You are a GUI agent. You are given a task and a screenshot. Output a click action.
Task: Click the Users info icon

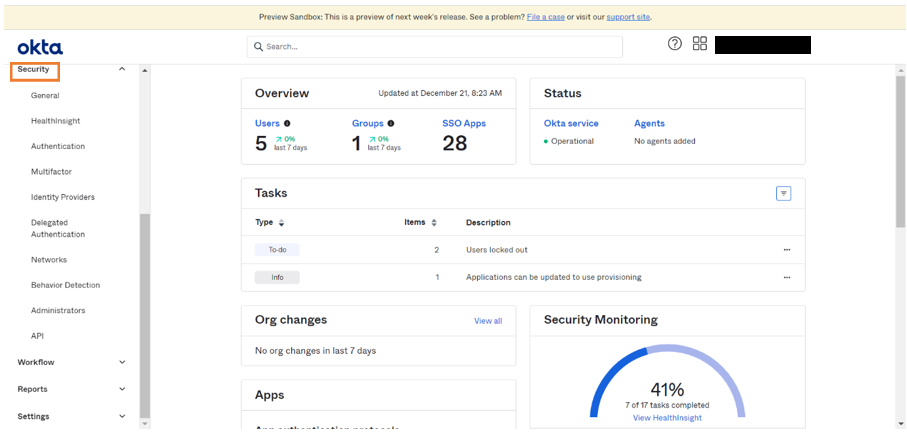pos(288,124)
